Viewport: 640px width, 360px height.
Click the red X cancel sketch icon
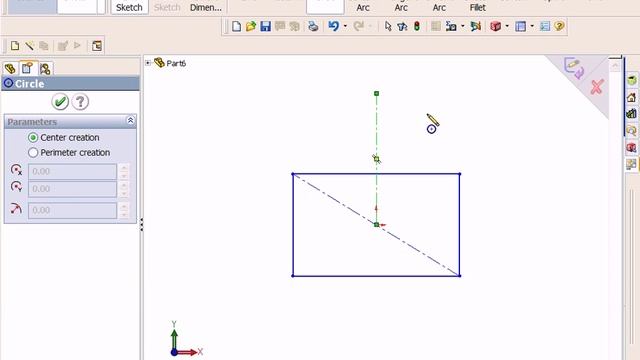click(597, 87)
